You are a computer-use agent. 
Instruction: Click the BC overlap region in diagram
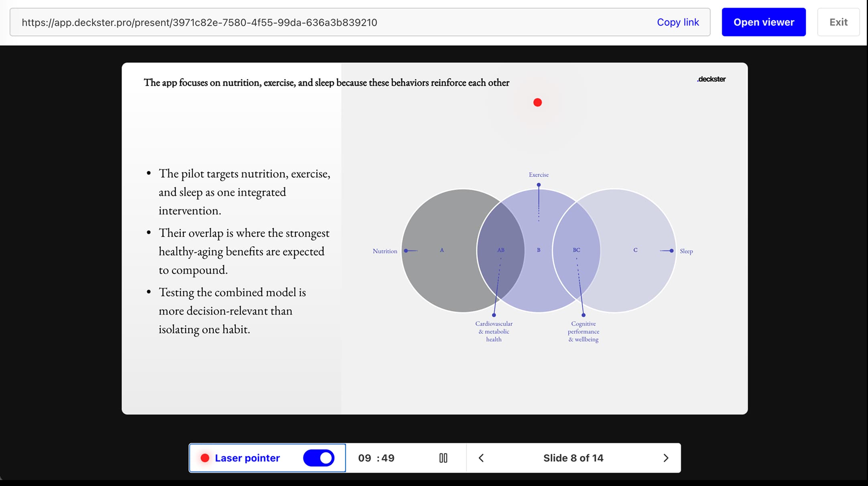(576, 250)
